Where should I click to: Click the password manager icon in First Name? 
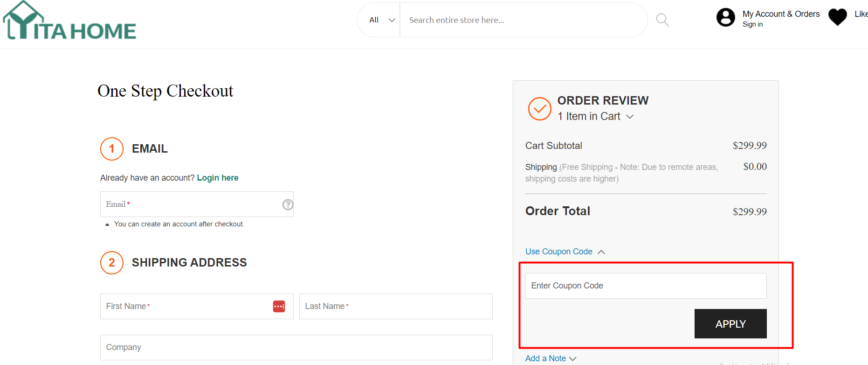(279, 306)
